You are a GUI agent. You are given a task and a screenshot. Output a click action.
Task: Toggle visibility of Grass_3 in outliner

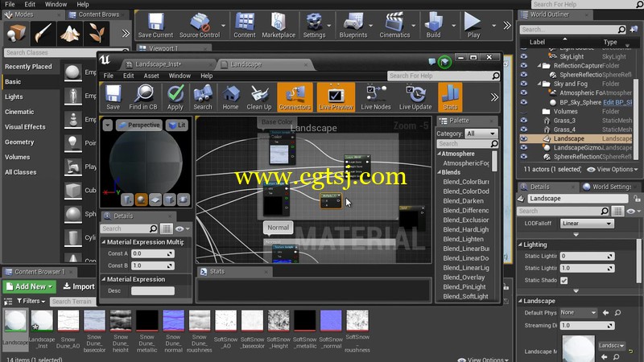[x=524, y=120]
